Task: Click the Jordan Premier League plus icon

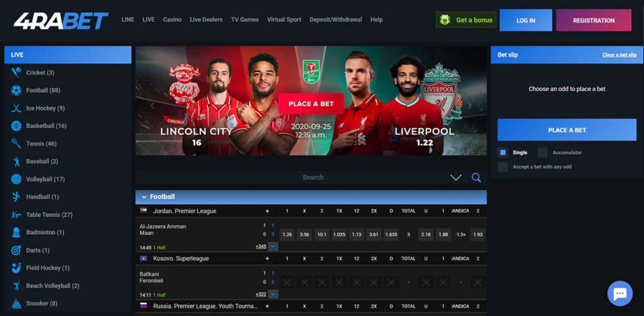Action: (267, 211)
